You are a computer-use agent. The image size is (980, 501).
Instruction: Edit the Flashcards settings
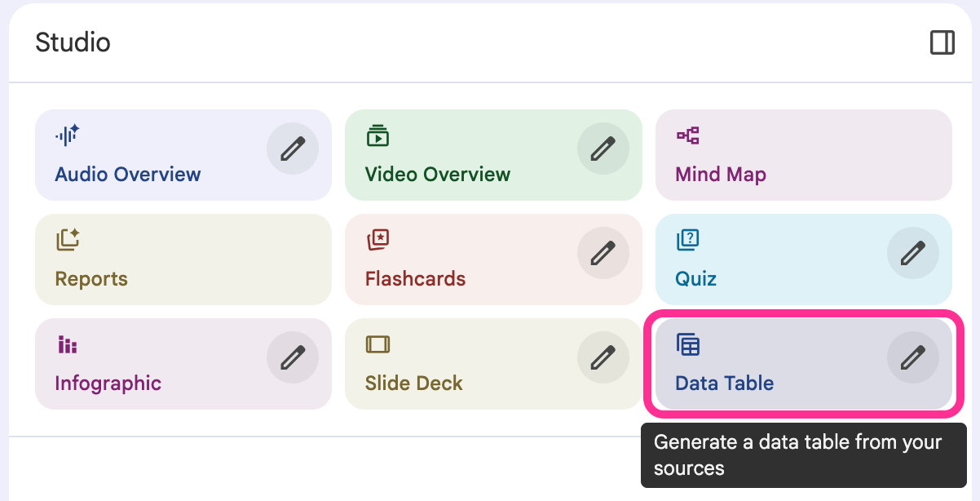[603, 252]
